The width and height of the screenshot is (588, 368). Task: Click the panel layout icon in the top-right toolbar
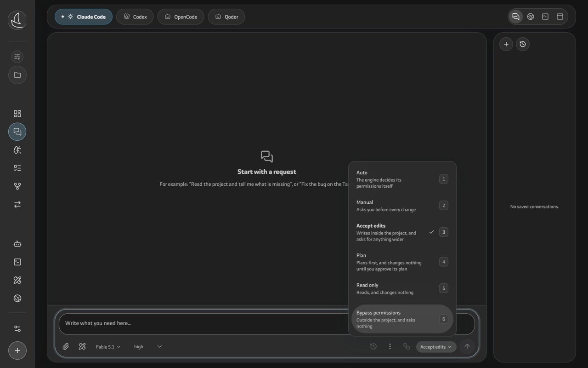(x=560, y=17)
